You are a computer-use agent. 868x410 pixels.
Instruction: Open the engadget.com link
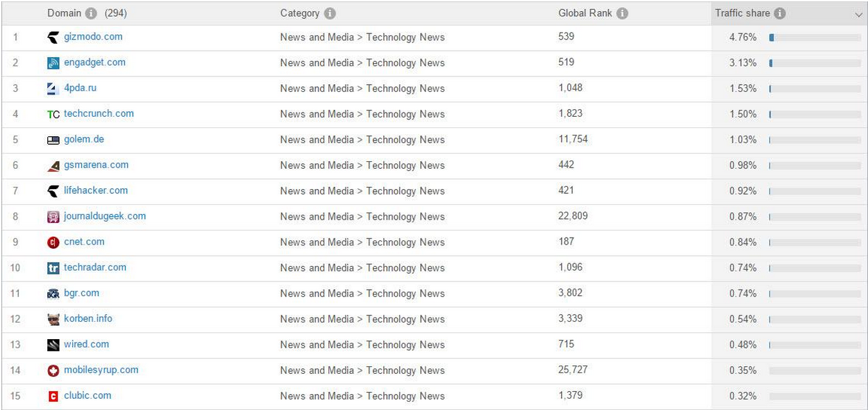94,62
